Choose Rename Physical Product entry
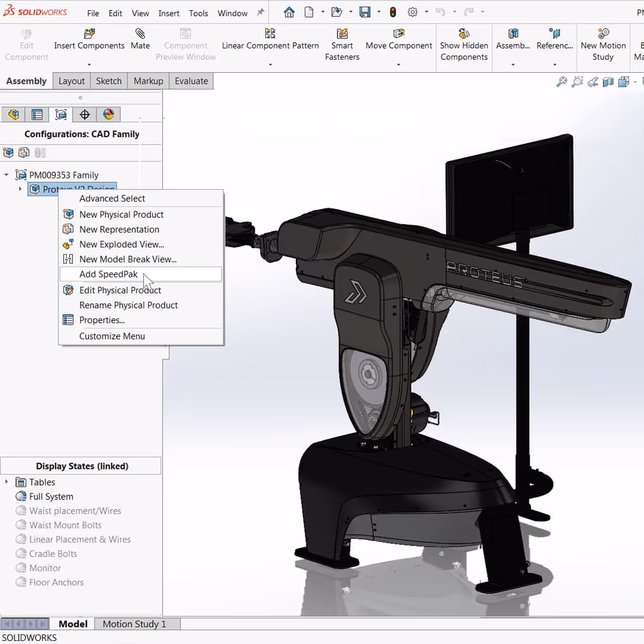 point(141,305)
